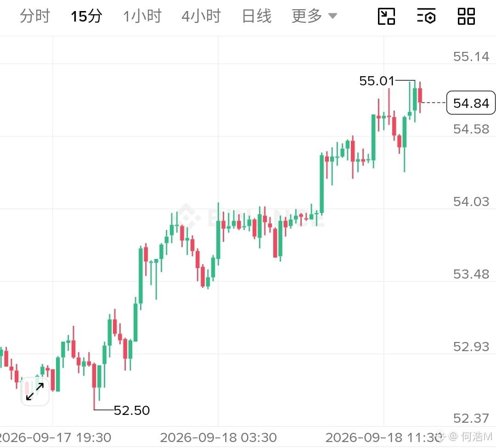Open the four-square grid layout icon
The image size is (496, 448).
pos(466,16)
